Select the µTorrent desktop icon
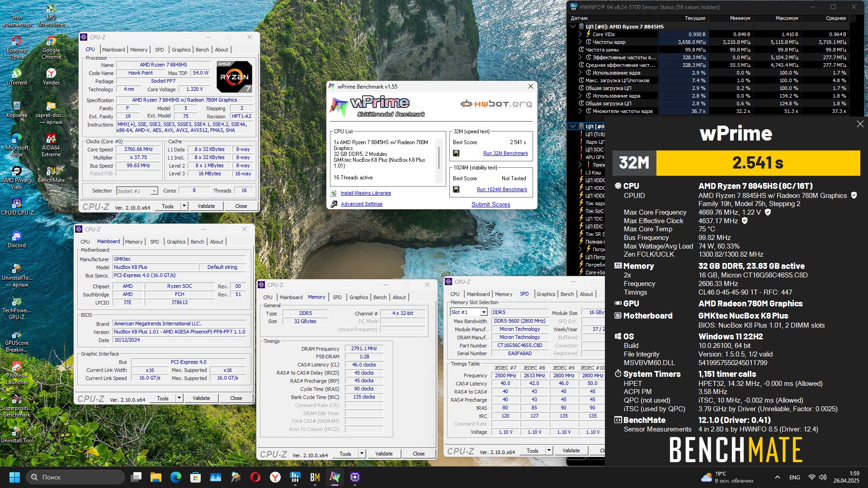868x488 pixels. (x=17, y=77)
